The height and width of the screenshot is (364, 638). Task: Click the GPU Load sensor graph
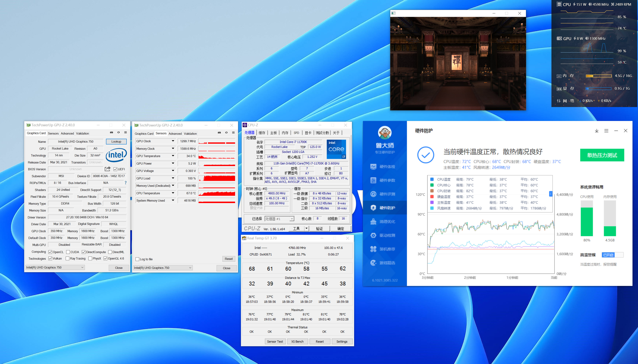[x=217, y=178]
